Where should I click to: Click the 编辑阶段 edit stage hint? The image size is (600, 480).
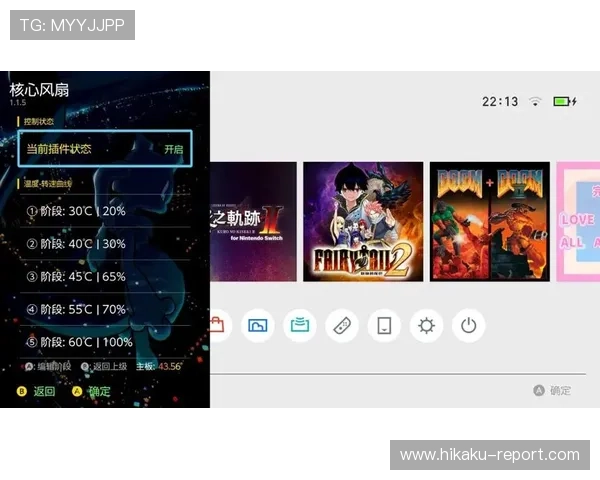pos(48,367)
